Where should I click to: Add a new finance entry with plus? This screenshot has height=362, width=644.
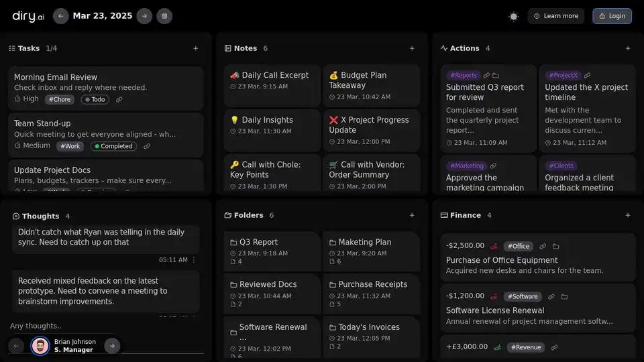628,215
